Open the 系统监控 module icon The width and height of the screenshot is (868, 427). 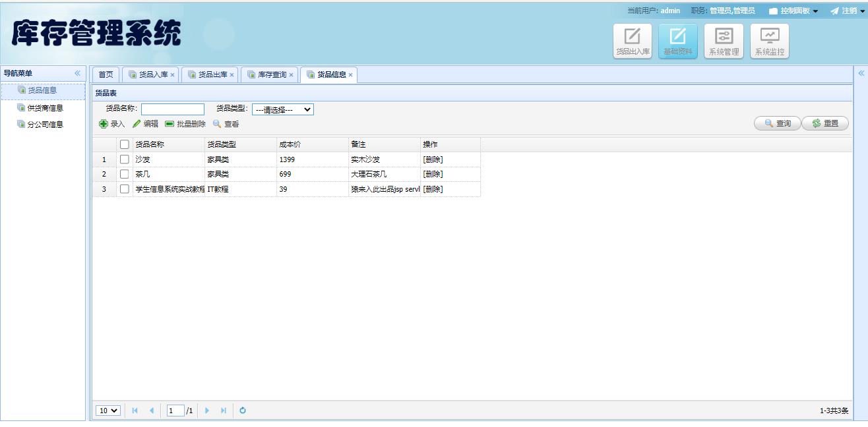[769, 41]
